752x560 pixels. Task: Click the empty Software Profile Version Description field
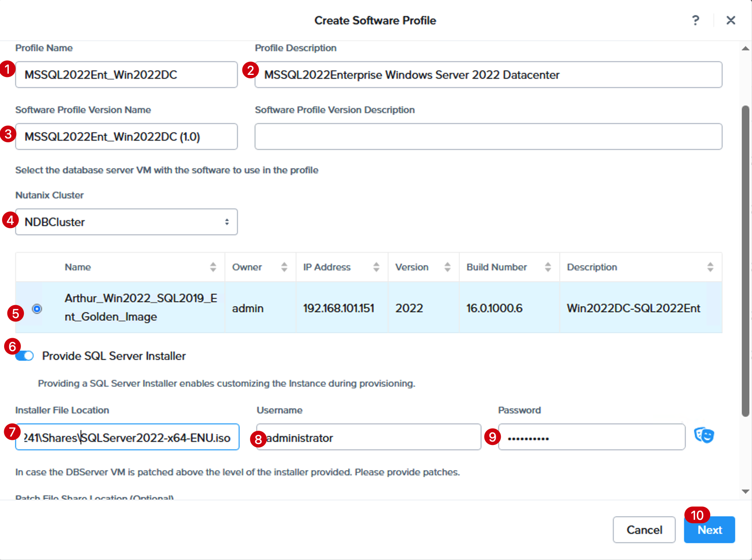coord(488,136)
